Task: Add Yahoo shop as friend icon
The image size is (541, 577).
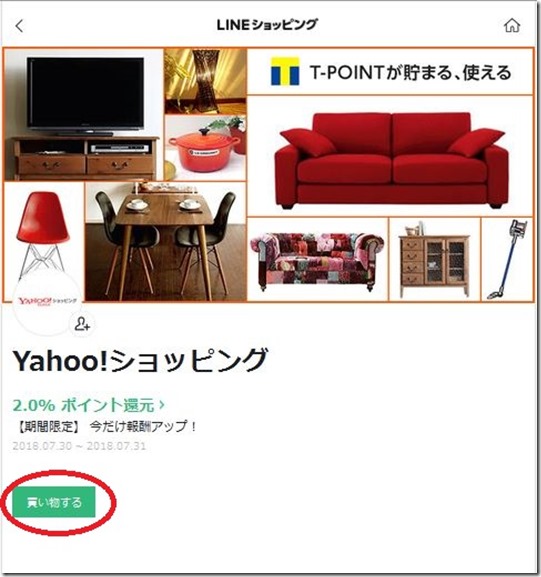Action: (81, 324)
